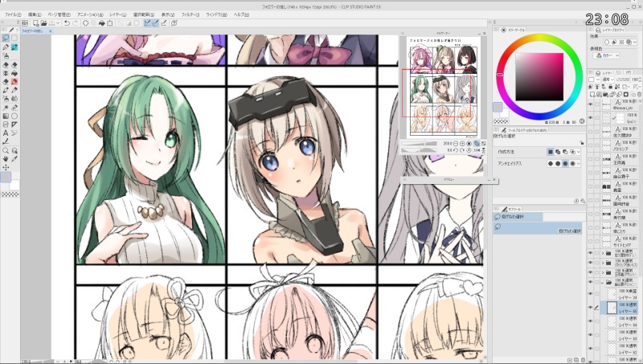Click the New canvas icon in command bar

coord(35,23)
